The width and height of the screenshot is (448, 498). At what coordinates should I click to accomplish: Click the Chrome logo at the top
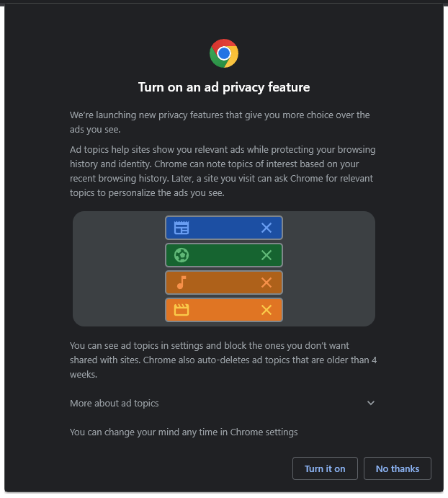[224, 53]
